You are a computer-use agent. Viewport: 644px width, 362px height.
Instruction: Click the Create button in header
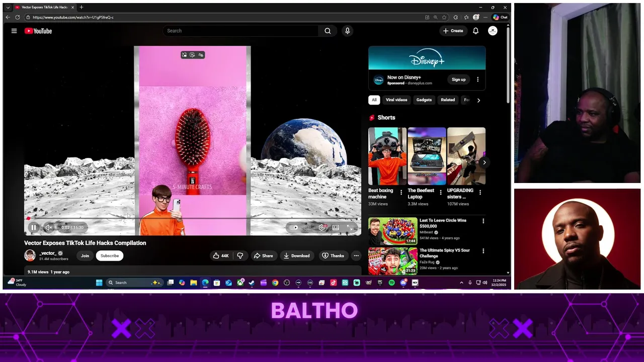pos(453,31)
